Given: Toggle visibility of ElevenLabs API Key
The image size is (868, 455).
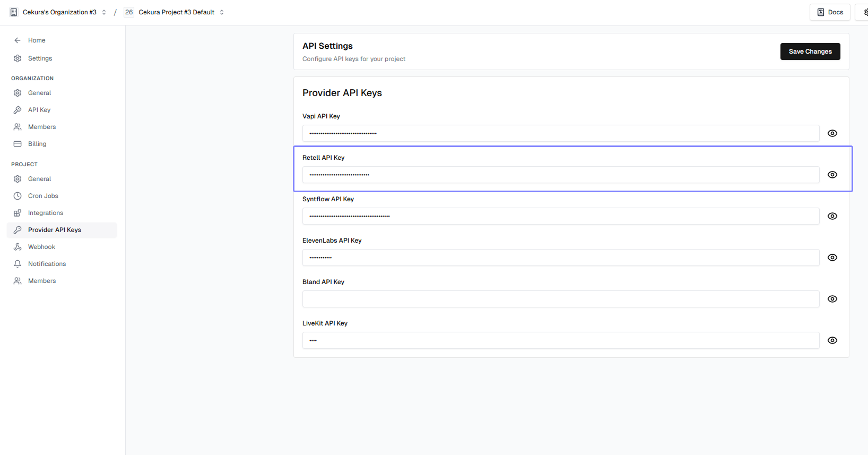Looking at the screenshot, I should point(832,257).
